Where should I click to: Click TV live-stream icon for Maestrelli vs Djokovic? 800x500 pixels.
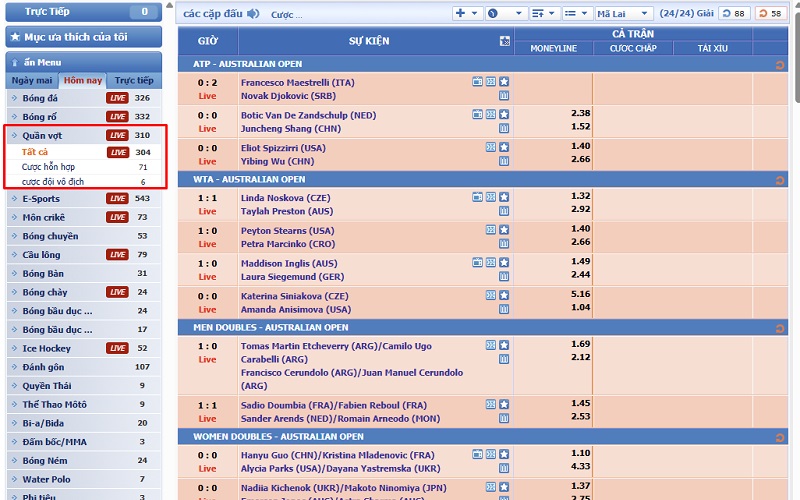coord(478,81)
